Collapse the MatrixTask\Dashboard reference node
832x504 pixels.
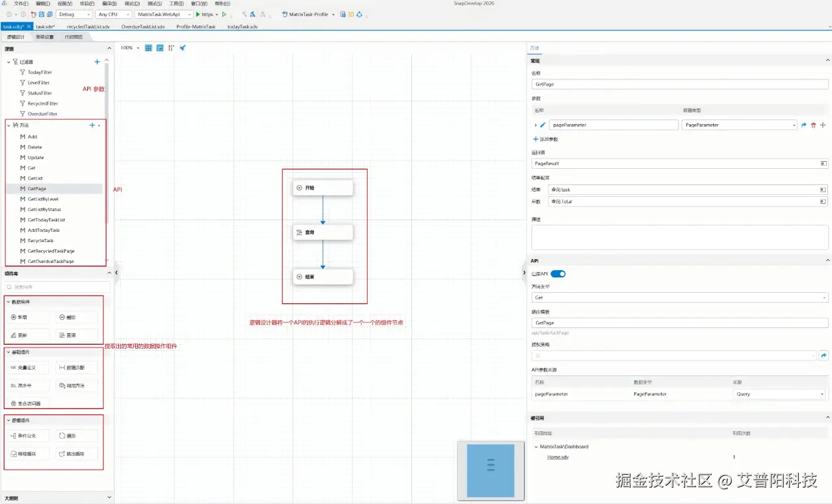[x=536, y=447]
